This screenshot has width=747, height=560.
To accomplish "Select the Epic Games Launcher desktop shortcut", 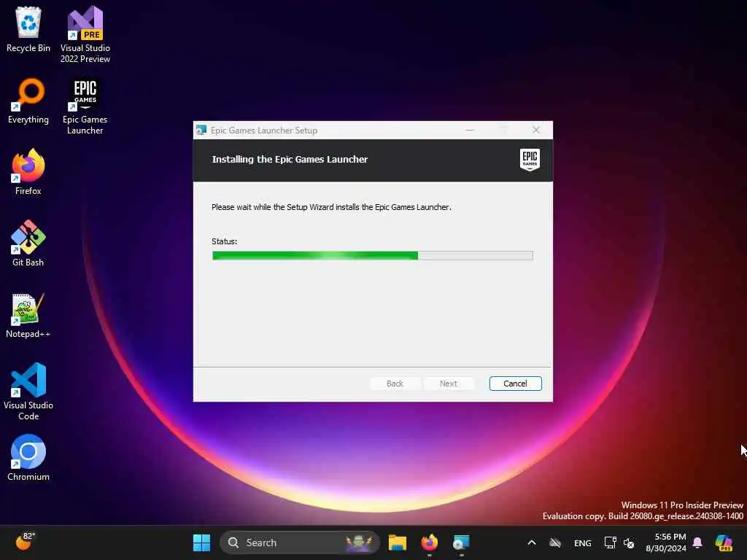I will (85, 106).
